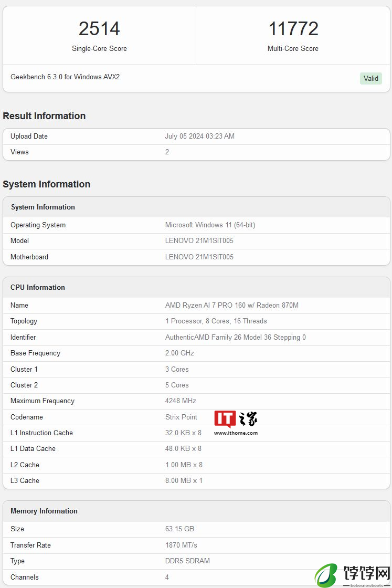Click the Views count value 2
The image size is (392, 588).
[x=167, y=152]
